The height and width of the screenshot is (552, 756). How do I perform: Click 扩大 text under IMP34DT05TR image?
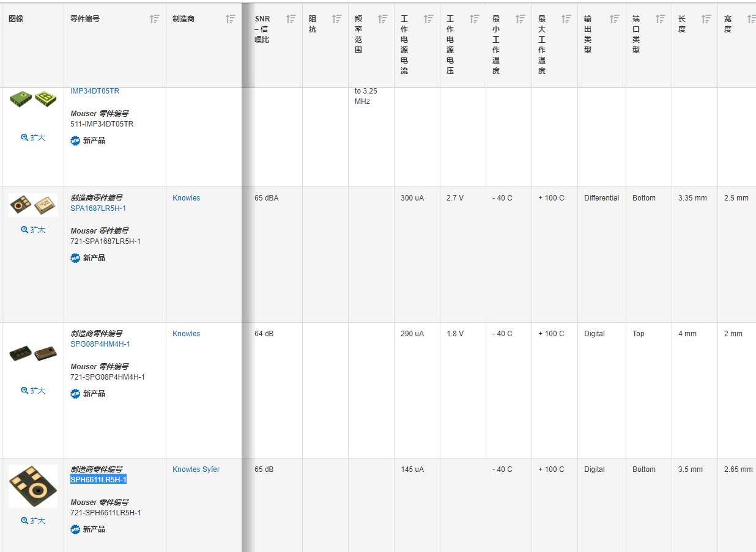point(38,138)
